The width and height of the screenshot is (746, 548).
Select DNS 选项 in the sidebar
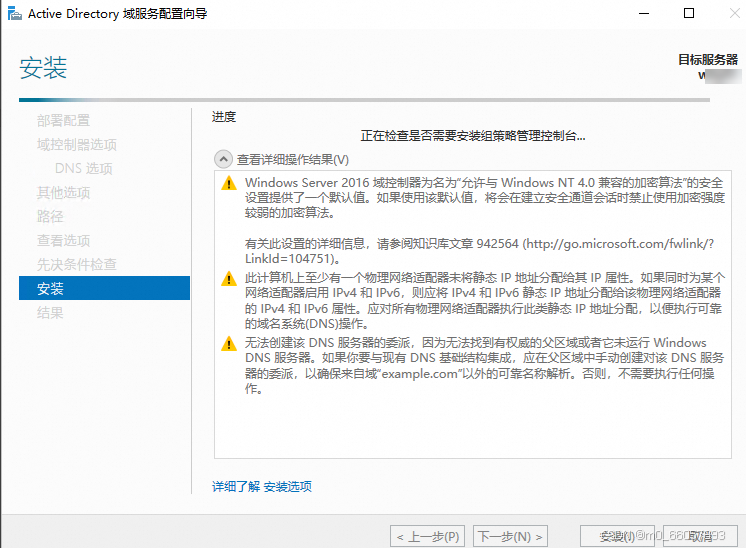coord(84,168)
